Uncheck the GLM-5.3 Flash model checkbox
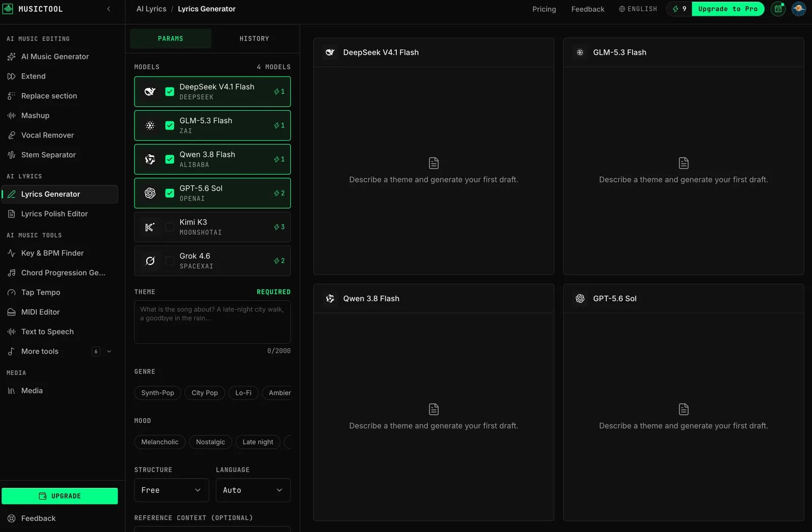Screen dimensions: 812x532 point(170,125)
